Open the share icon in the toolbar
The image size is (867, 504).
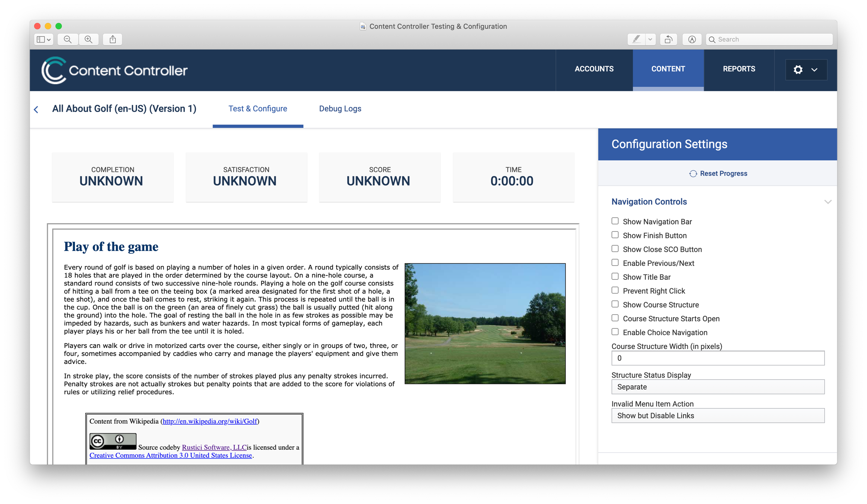(113, 39)
